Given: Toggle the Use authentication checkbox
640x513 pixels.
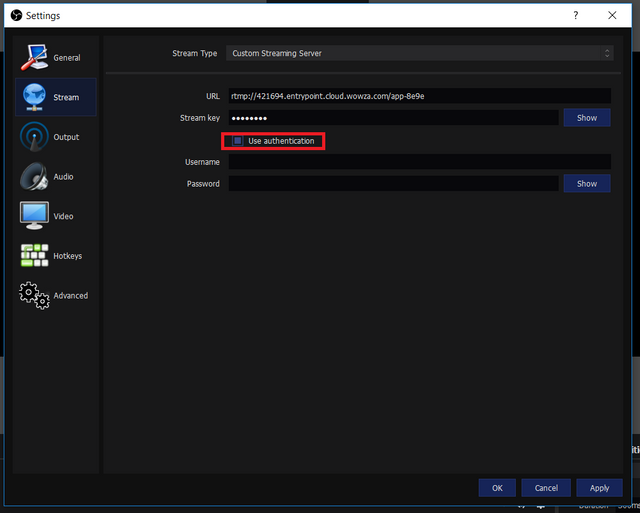Looking at the screenshot, I should (x=238, y=141).
